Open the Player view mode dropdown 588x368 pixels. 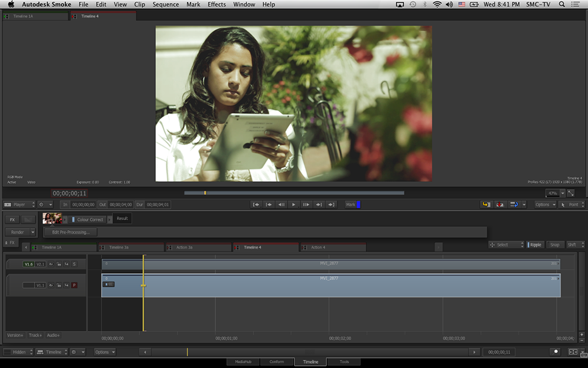click(x=19, y=204)
